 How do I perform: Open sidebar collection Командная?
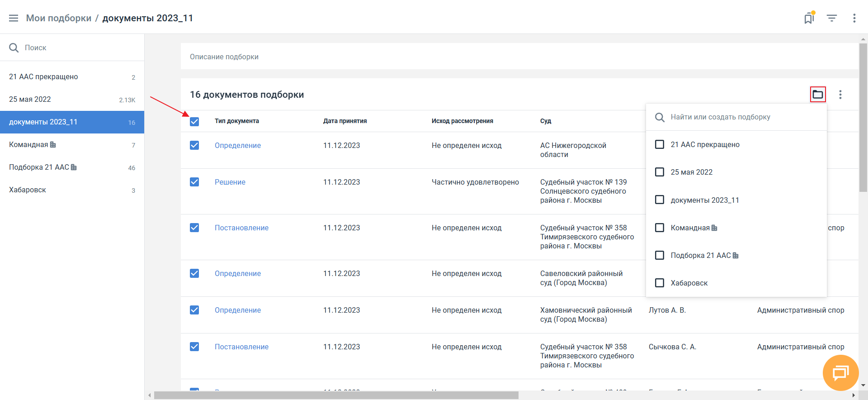point(72,145)
